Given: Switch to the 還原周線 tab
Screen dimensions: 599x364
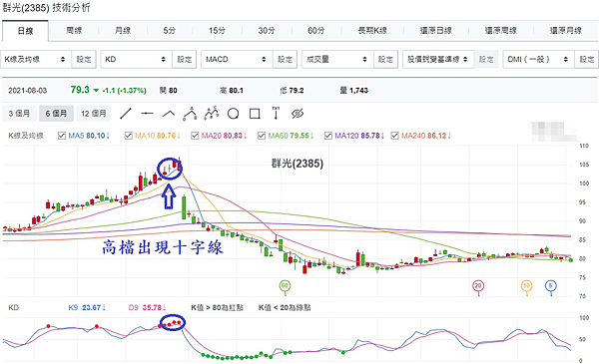Looking at the screenshot, I should pos(501,31).
